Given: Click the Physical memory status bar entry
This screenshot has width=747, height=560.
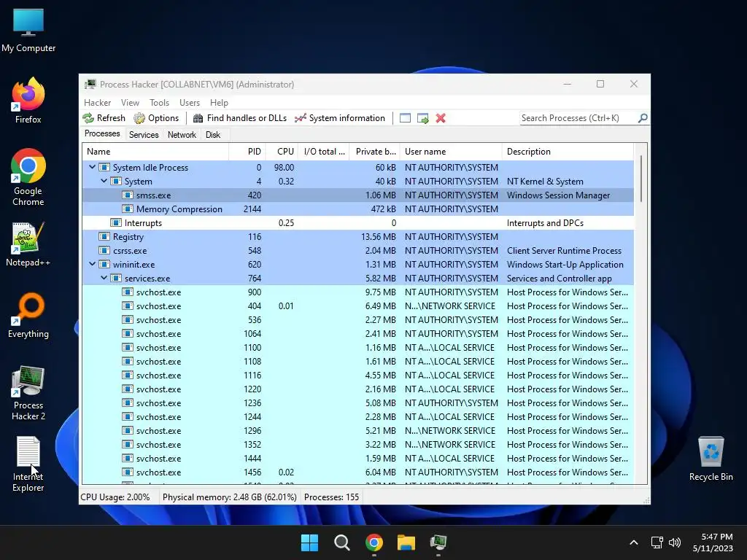Looking at the screenshot, I should (229, 497).
